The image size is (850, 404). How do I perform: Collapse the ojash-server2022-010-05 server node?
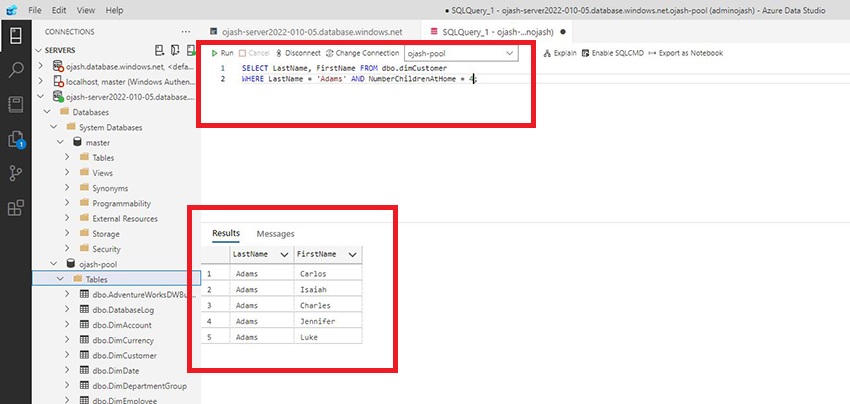pyautogui.click(x=41, y=97)
